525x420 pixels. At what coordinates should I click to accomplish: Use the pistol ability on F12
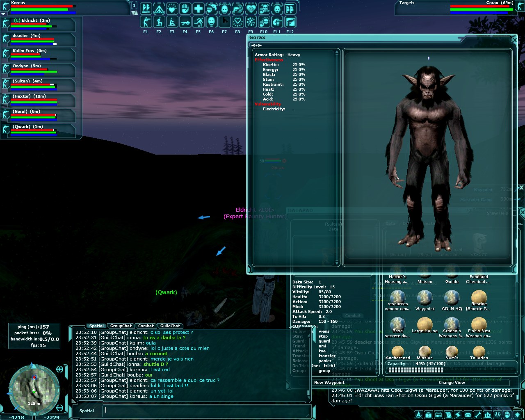click(290, 22)
